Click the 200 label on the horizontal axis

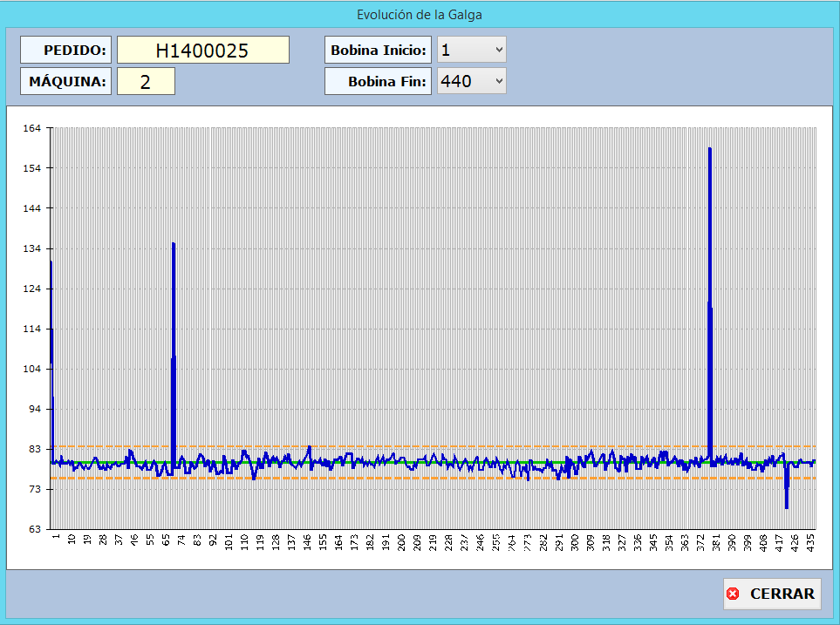coord(401,542)
